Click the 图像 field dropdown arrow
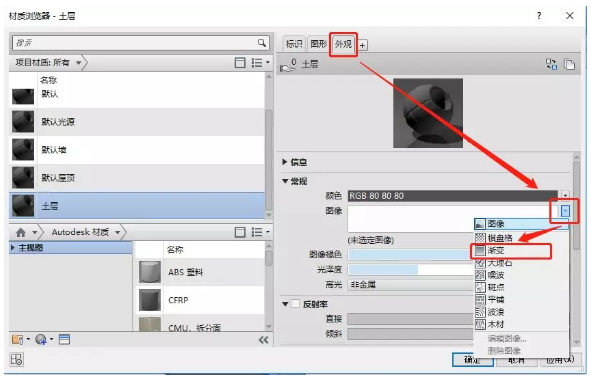The width and height of the screenshot is (591, 381). (565, 211)
